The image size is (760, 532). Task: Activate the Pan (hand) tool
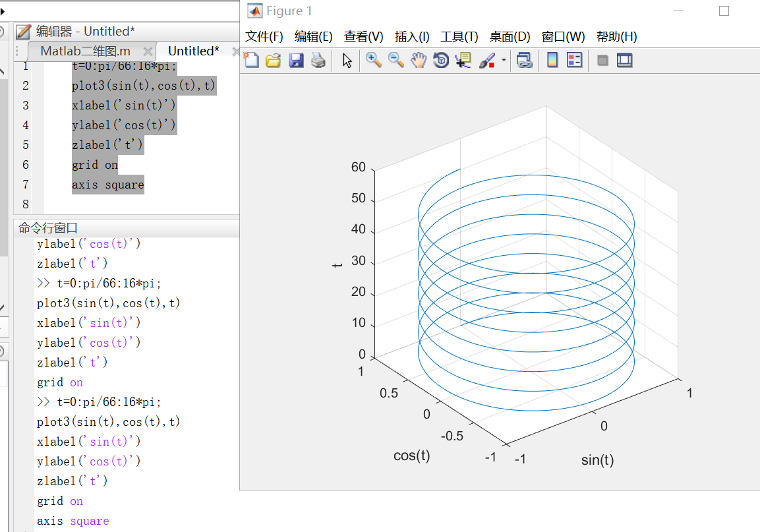coord(419,60)
